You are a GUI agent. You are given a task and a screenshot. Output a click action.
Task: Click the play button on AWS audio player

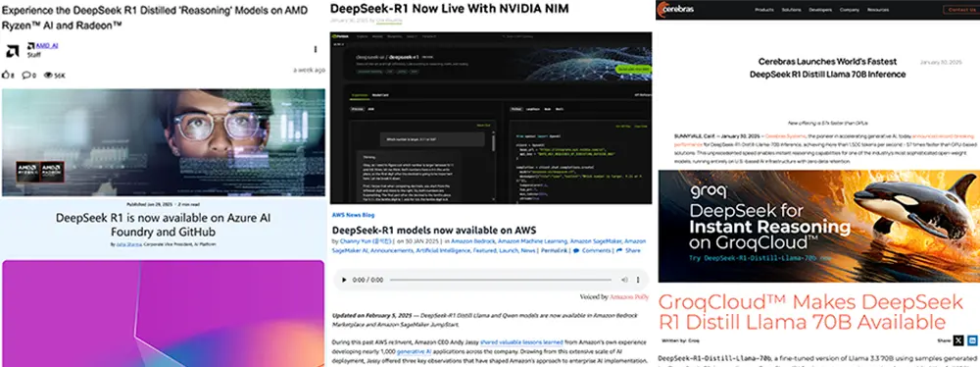point(344,280)
